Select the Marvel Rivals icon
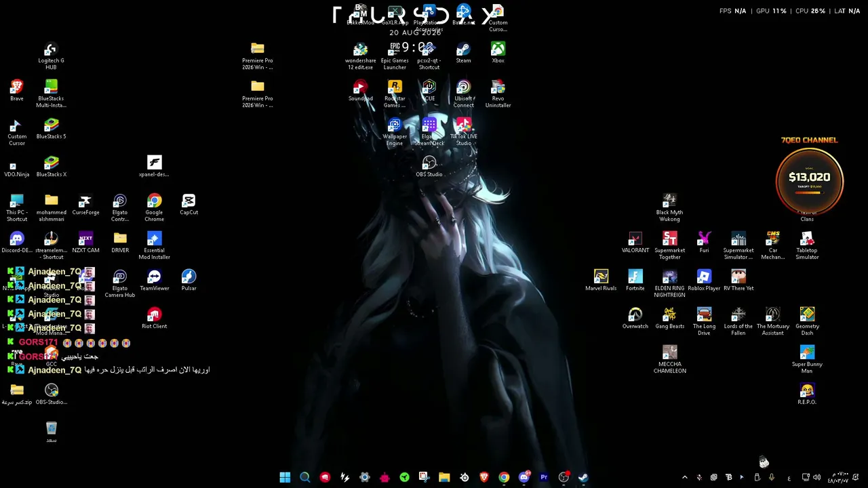The image size is (868, 488). [x=601, y=281]
